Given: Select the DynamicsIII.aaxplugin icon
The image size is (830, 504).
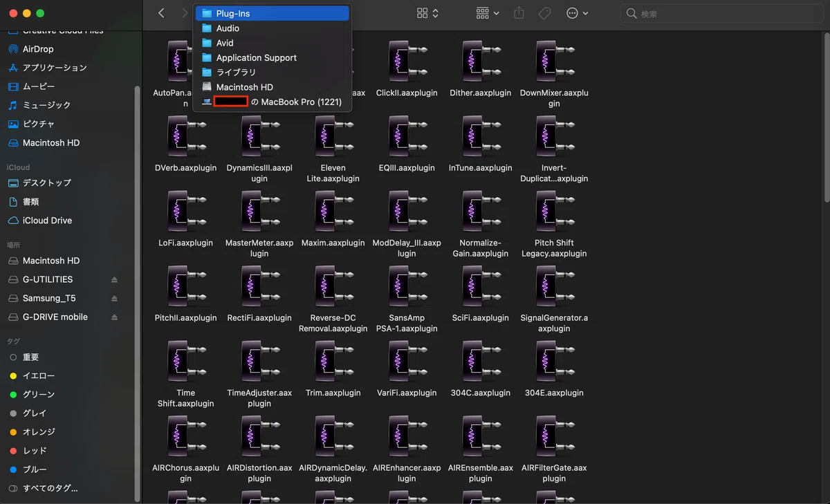Looking at the screenshot, I should pyautogui.click(x=259, y=136).
